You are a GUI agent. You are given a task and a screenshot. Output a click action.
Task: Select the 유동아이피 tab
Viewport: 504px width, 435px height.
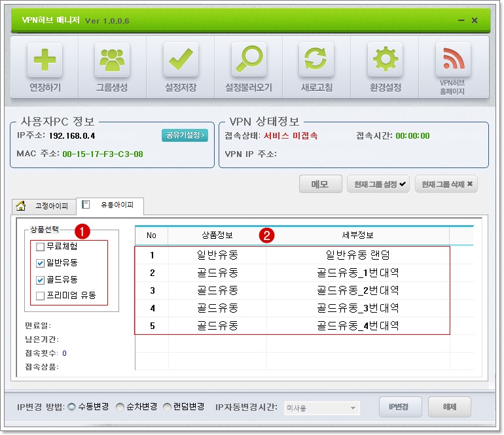point(110,206)
